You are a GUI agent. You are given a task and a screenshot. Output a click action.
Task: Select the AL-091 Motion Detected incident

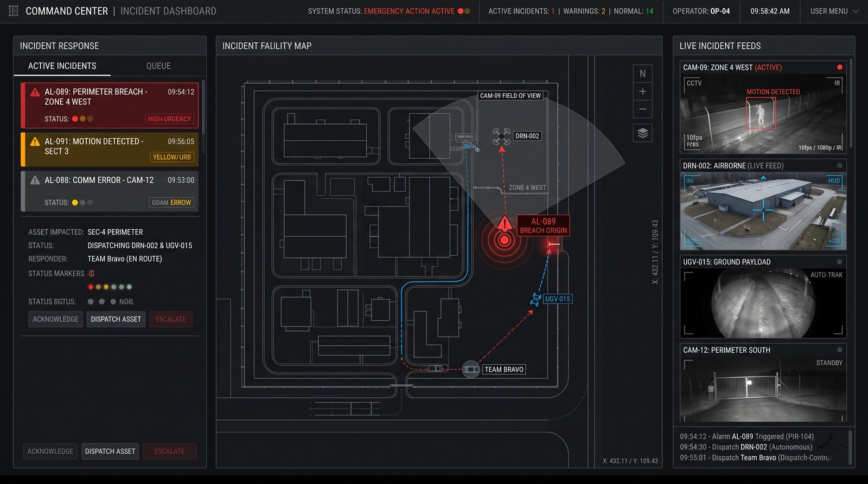110,149
